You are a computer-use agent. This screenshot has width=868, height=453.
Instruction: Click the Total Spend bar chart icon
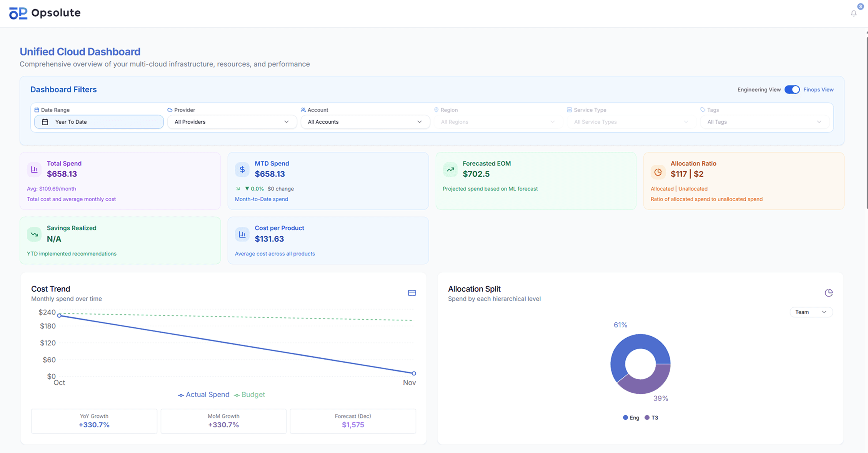coord(34,169)
